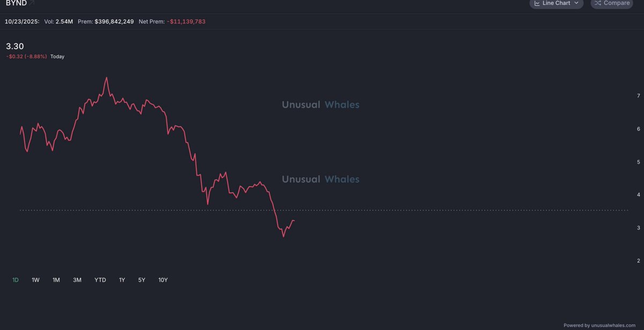The width and height of the screenshot is (644, 330).
Task: Click the current price 3.30
Action: tap(15, 47)
